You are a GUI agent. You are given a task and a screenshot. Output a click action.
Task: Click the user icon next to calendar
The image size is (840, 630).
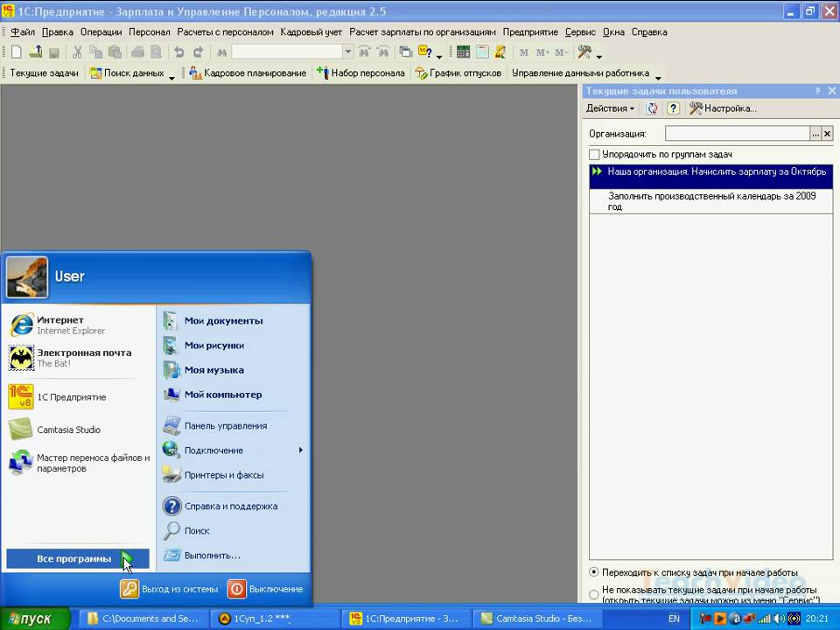point(500,52)
